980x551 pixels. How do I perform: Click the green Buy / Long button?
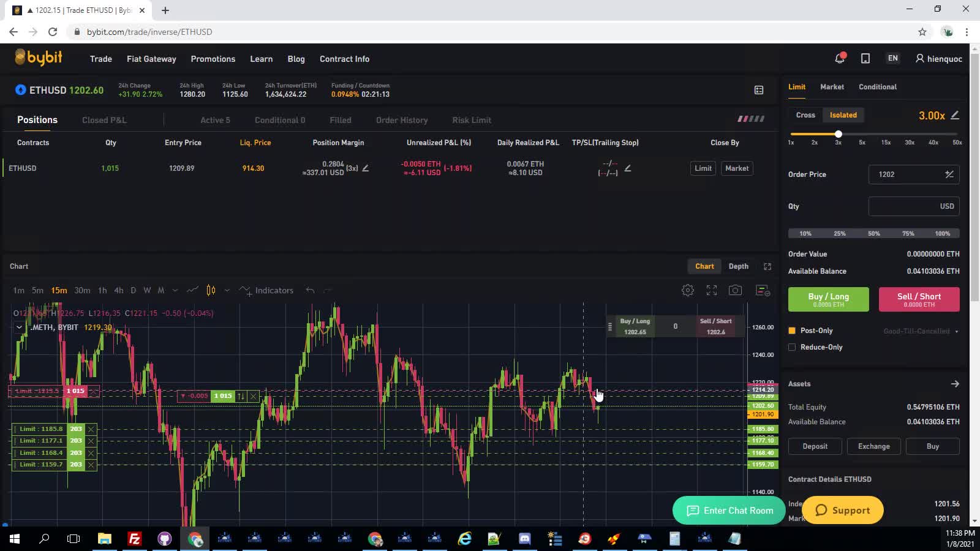click(x=828, y=299)
